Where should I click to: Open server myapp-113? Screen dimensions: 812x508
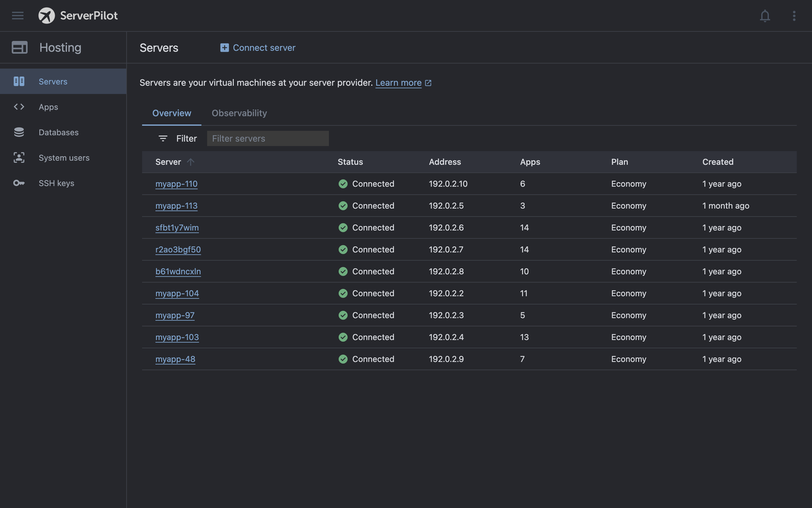pyautogui.click(x=176, y=206)
